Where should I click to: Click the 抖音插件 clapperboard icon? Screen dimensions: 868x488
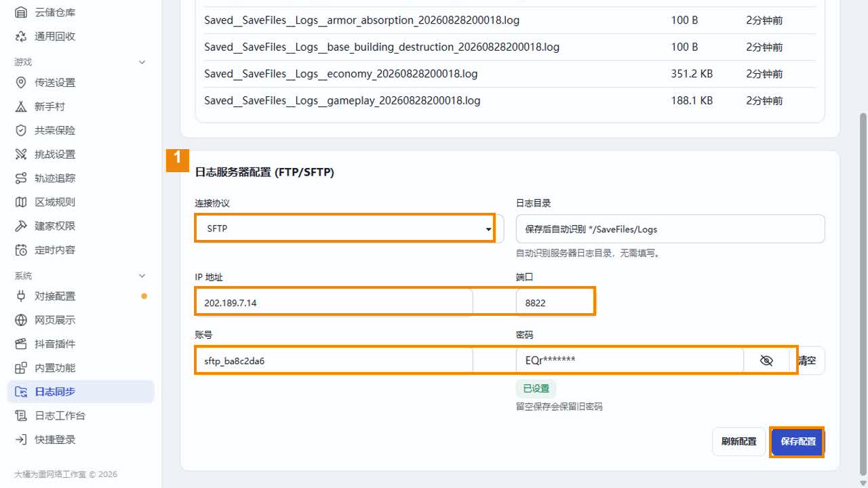(x=21, y=344)
